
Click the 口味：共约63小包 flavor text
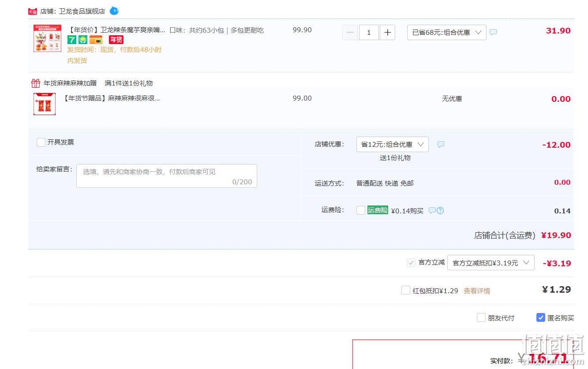click(217, 30)
